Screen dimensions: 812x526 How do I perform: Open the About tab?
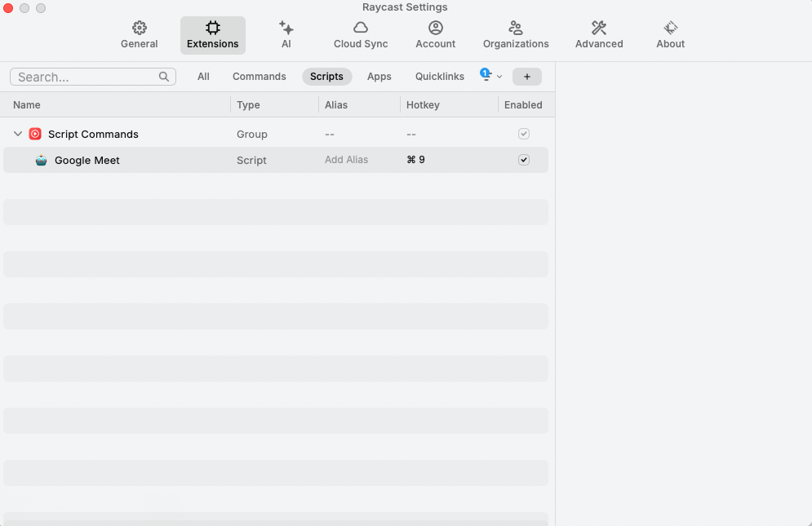coord(670,35)
